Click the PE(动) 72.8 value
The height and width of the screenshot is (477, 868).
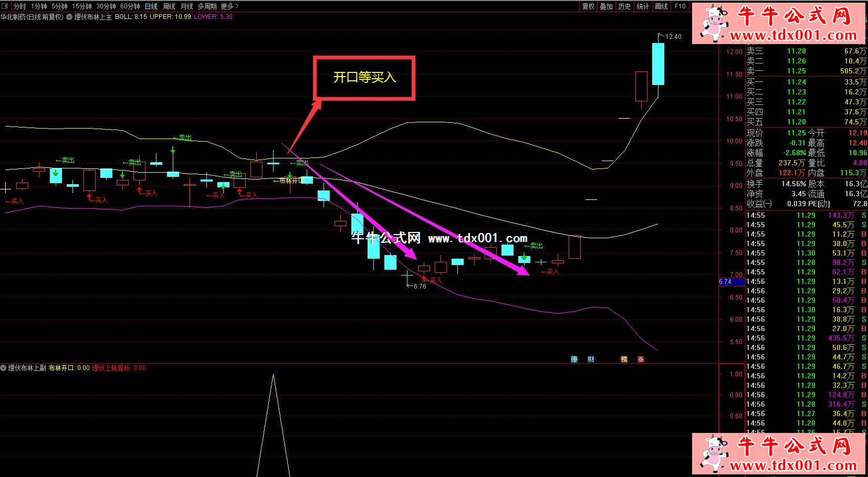(860, 204)
